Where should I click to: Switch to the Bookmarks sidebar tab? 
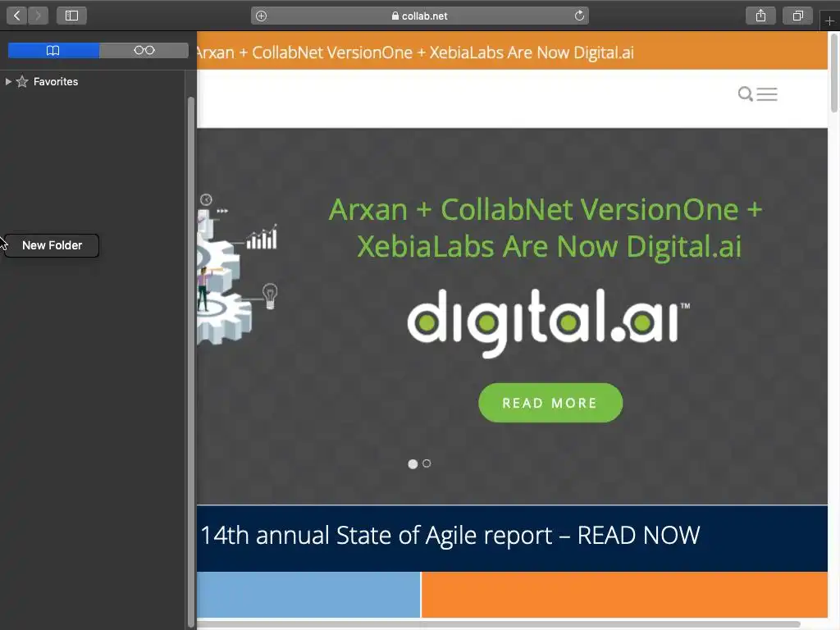tap(53, 50)
